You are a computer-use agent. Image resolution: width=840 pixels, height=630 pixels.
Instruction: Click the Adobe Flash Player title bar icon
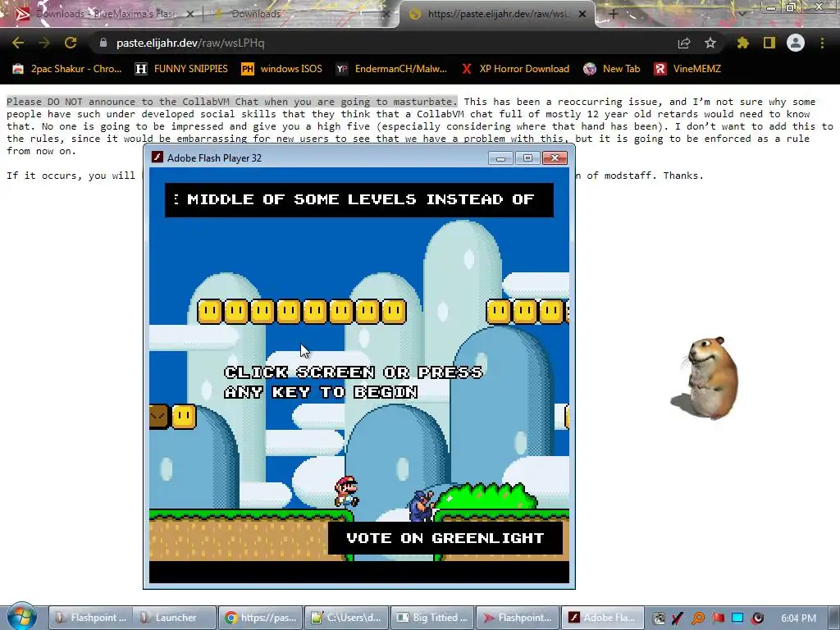click(157, 157)
